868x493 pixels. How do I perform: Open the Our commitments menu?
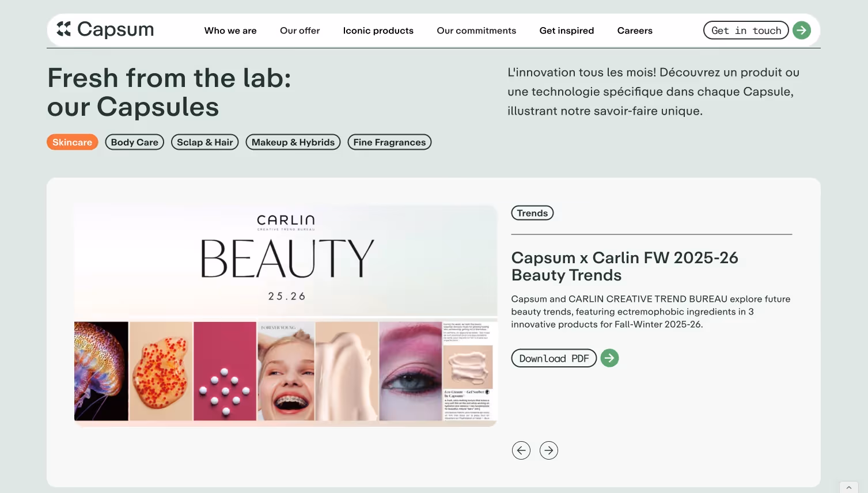coord(476,31)
